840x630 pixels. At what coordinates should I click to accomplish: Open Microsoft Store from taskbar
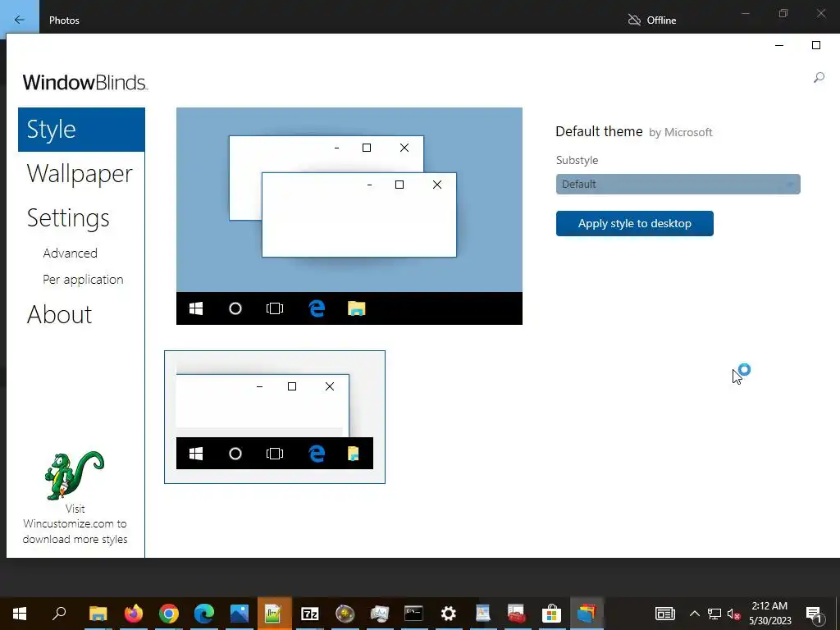551,614
